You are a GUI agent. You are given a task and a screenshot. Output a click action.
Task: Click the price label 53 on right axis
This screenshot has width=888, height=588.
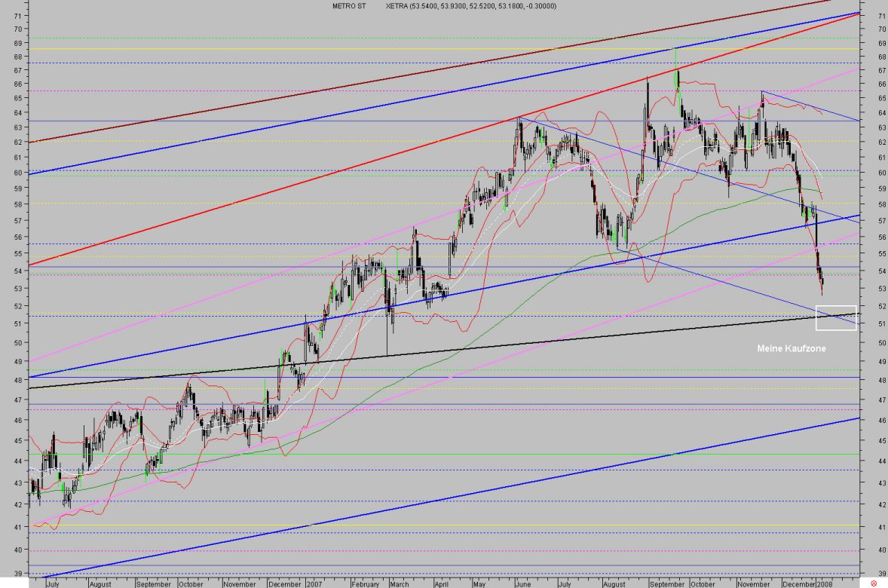(x=882, y=288)
